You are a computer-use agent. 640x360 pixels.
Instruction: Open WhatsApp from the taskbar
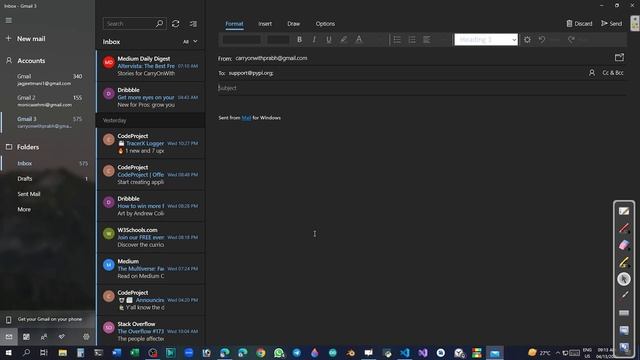point(279,353)
